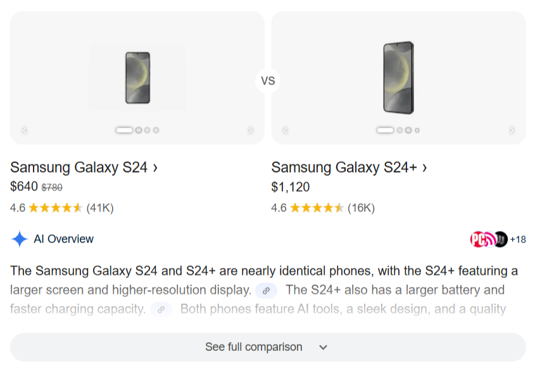Screen dimensions: 535x370
Task: Click next image arrow on Galaxy S24+ carousel
Action: pyautogui.click(x=511, y=130)
